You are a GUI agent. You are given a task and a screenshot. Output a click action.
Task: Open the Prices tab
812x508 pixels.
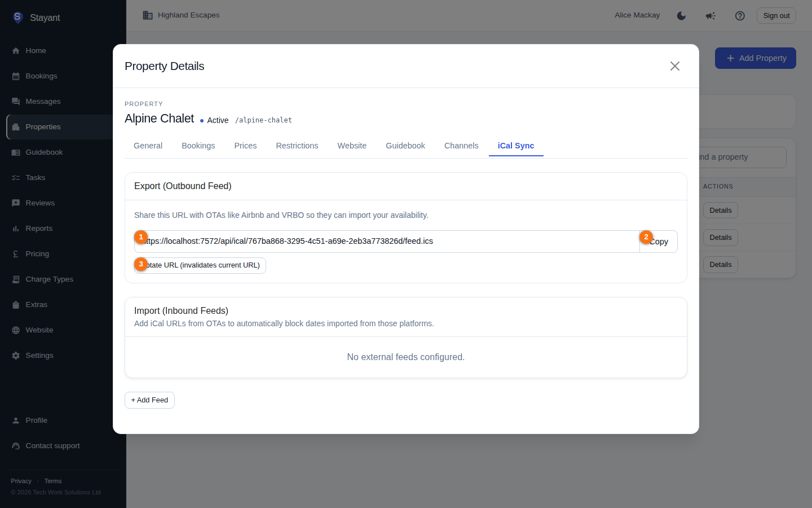245,146
